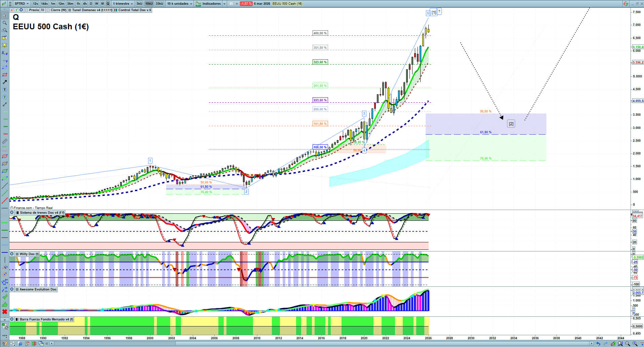Toggle the Cierre (W) checkbox
The image size is (644, 347).
pos(48,10)
